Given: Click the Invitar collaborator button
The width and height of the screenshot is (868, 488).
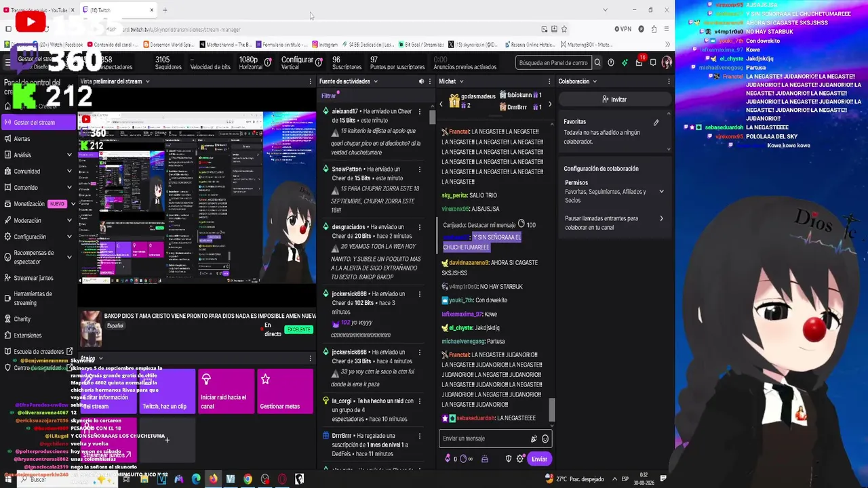Looking at the screenshot, I should [614, 100].
